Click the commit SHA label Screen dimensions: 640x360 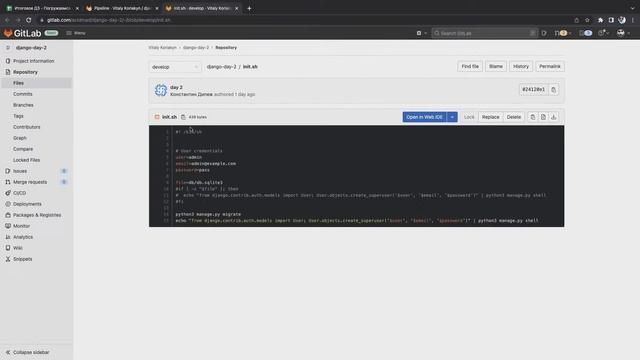pos(533,89)
